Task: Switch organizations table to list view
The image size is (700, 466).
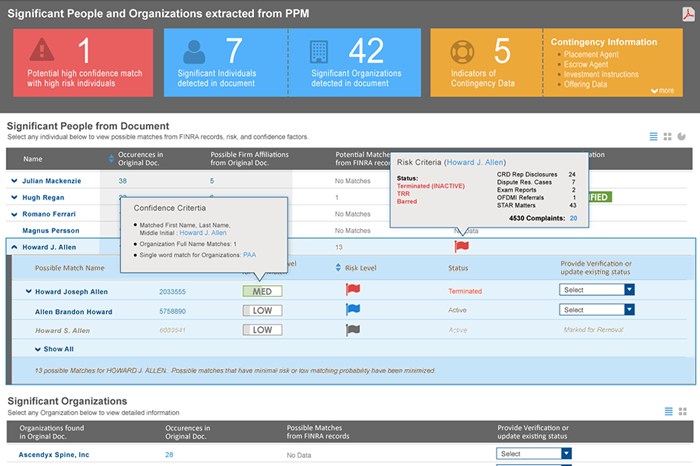Action: pyautogui.click(x=669, y=411)
